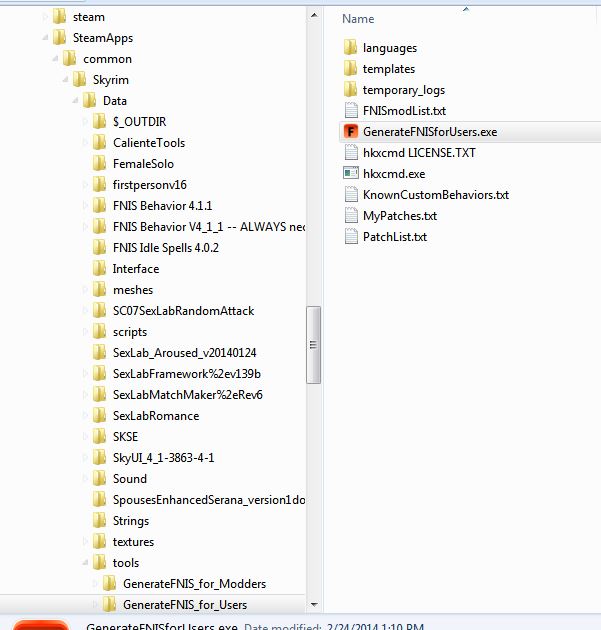This screenshot has width=601, height=630.
Task: Click the hkxcmd LICENSE.TXT document icon
Action: coord(351,152)
